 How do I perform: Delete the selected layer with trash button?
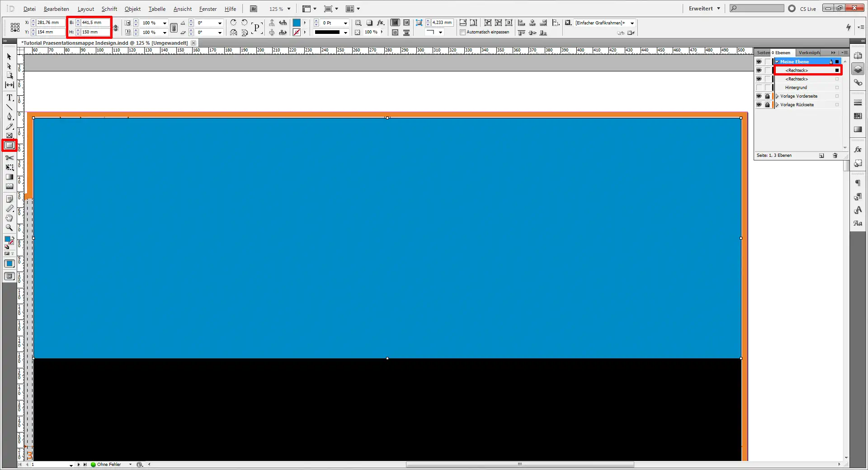point(835,155)
